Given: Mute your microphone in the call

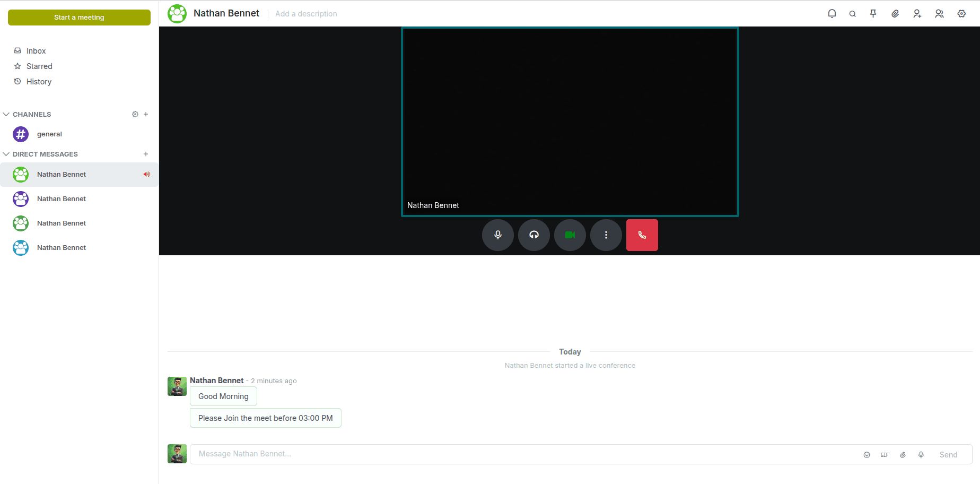Looking at the screenshot, I should point(497,235).
